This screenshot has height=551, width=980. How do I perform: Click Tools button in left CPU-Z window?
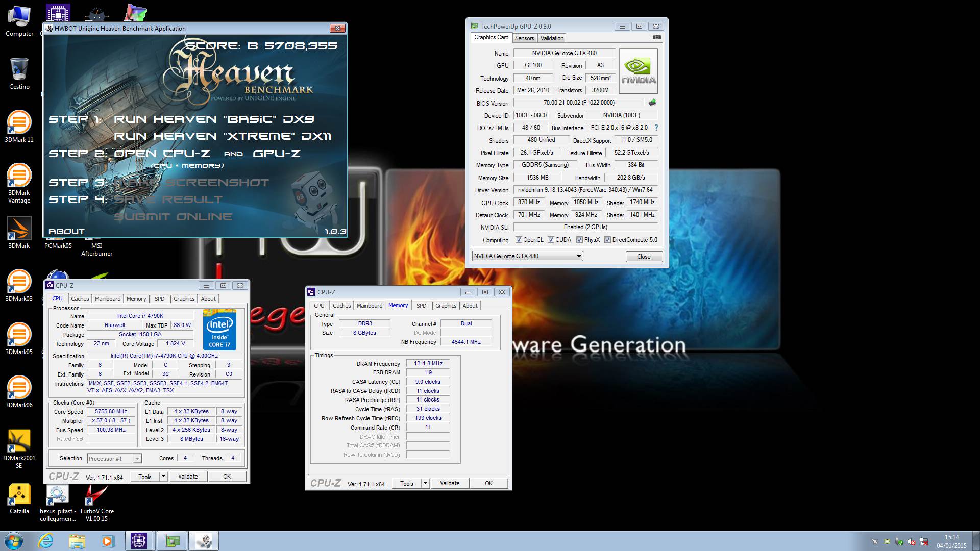coord(145,477)
